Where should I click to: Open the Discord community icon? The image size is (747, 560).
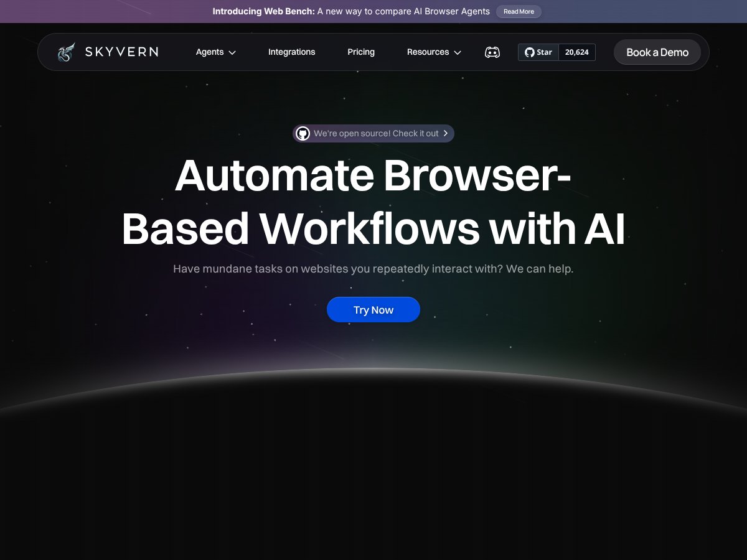492,52
